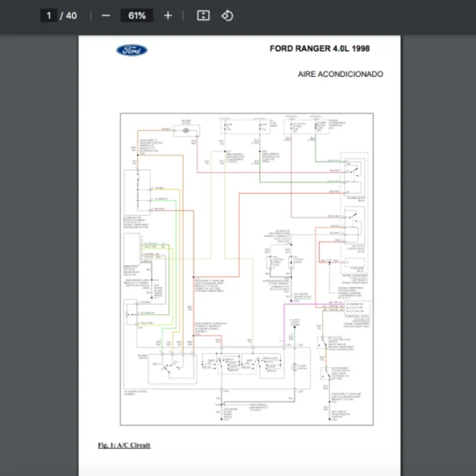The height and width of the screenshot is (476, 476).
Task: Select the current page number field
Action: [48, 16]
